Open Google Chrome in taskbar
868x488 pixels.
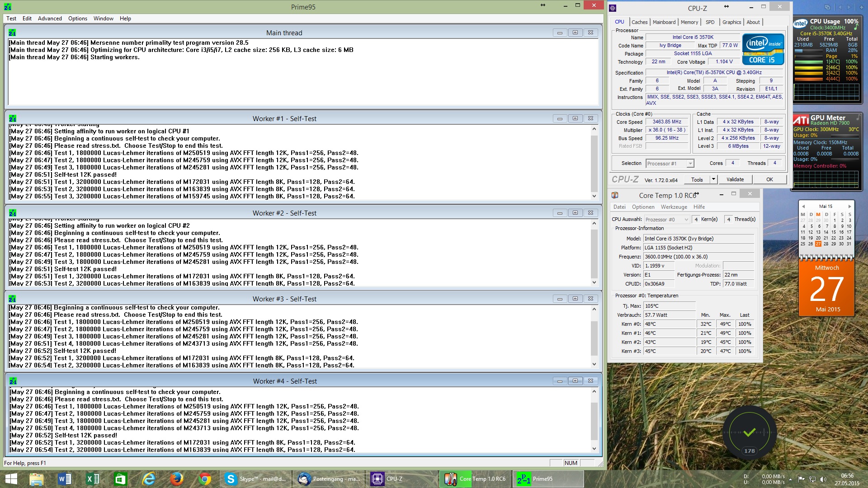(205, 479)
